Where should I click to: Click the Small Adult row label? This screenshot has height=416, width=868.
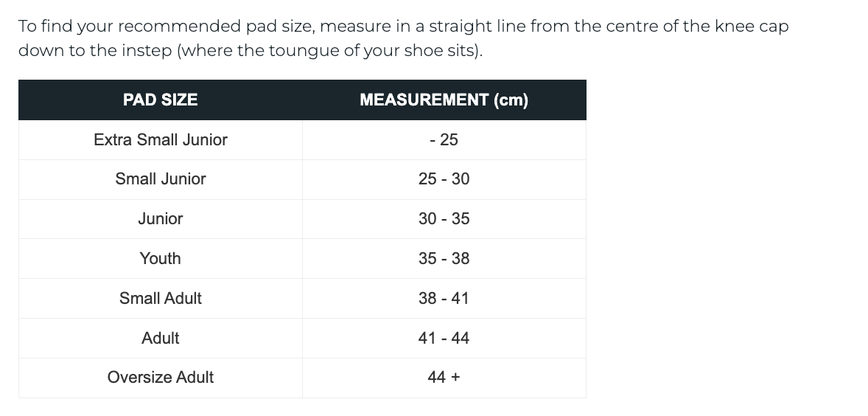coord(161,299)
